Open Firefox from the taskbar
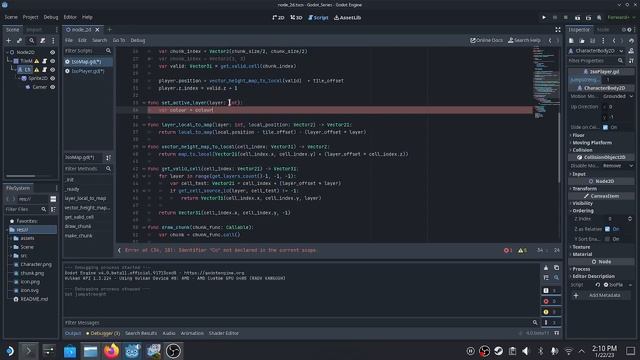This screenshot has width=640, height=360. 111,351
